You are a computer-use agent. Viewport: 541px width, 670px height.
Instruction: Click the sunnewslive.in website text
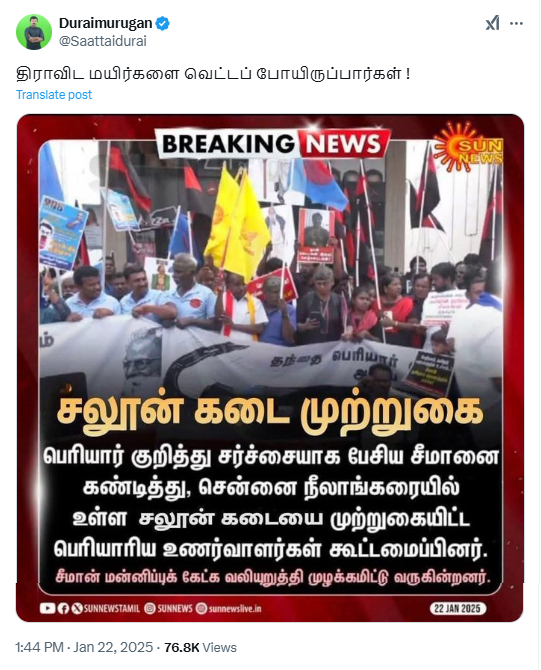pos(235,608)
